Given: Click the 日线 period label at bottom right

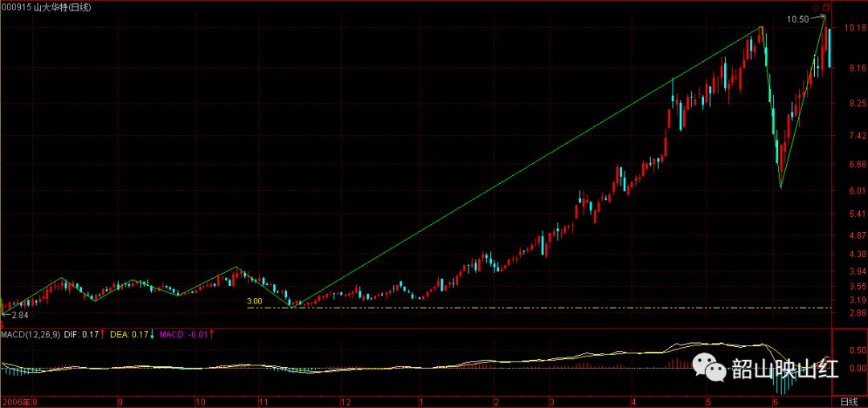Looking at the screenshot, I should pyautogui.click(x=849, y=402).
